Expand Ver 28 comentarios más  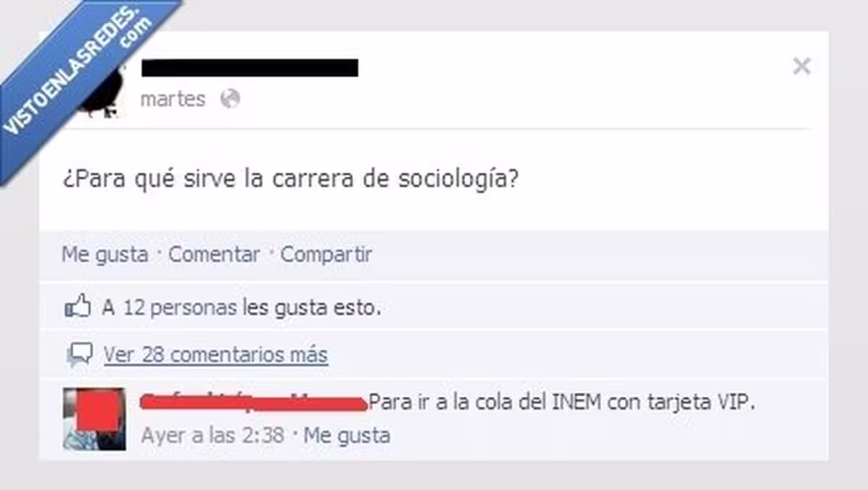click(216, 355)
